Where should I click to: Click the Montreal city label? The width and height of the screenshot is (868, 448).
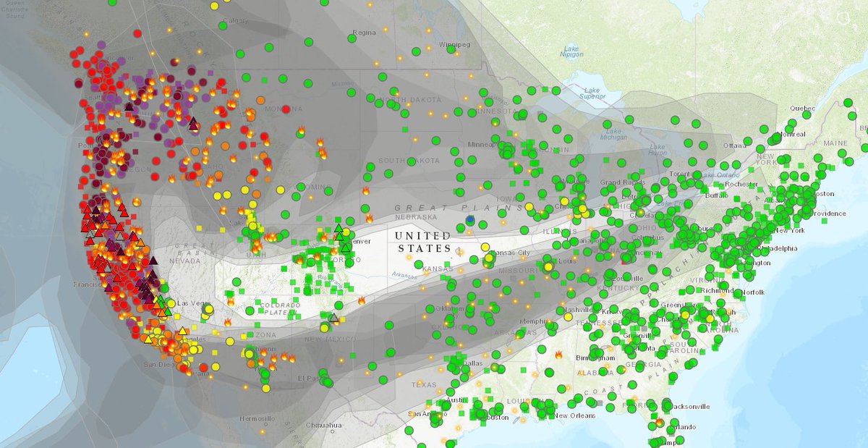(x=791, y=134)
